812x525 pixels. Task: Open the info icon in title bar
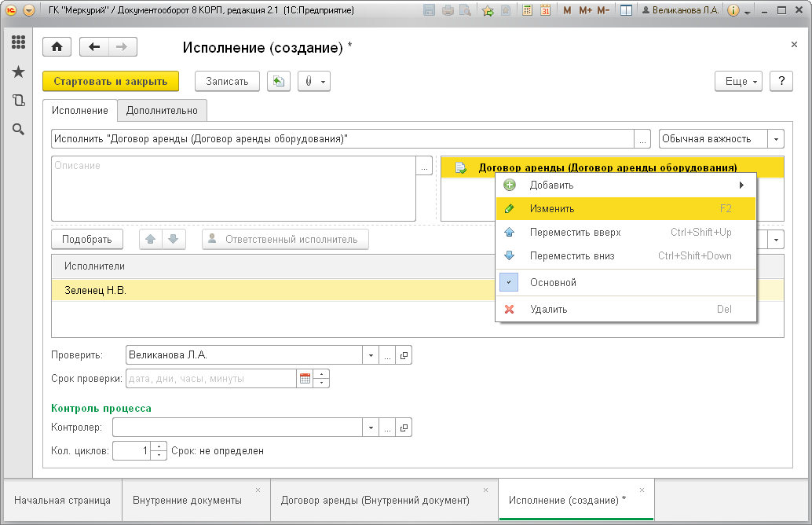733,10
